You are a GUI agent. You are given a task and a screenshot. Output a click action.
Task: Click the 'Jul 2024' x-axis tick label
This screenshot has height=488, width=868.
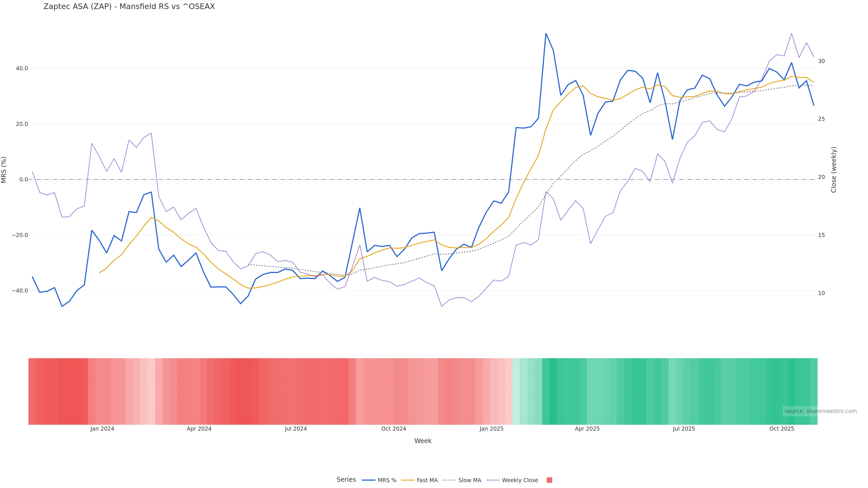(x=295, y=429)
